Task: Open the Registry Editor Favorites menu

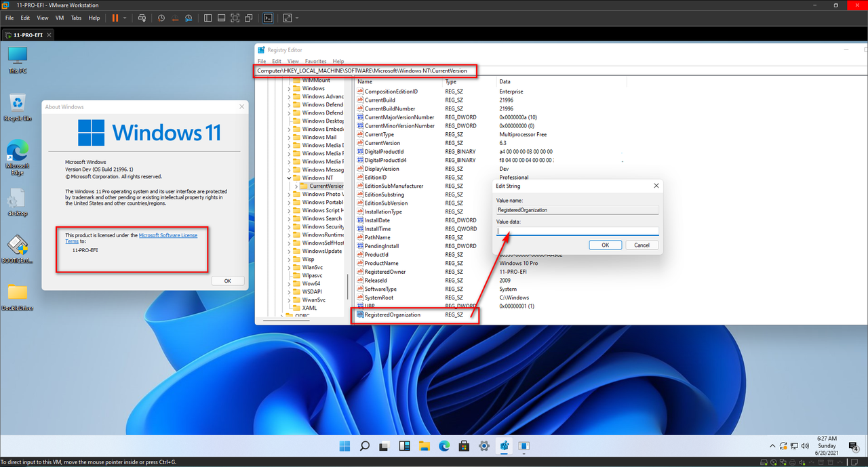Action: pyautogui.click(x=315, y=61)
